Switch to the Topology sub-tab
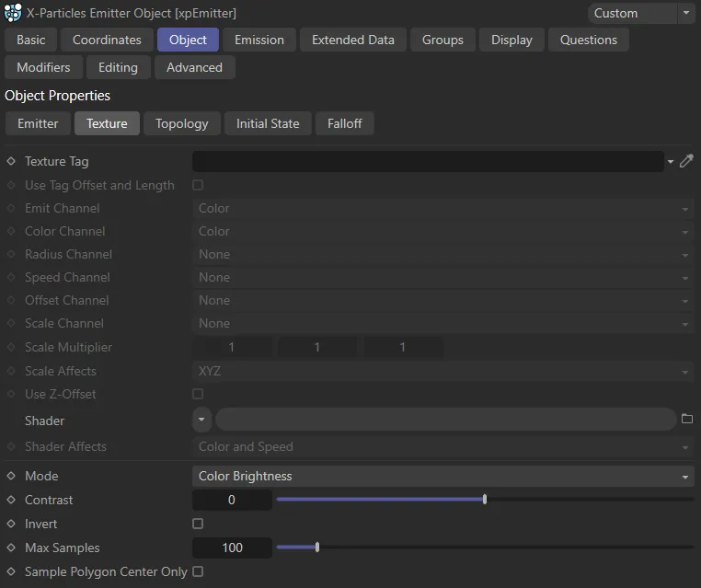The image size is (701, 588). 182,123
